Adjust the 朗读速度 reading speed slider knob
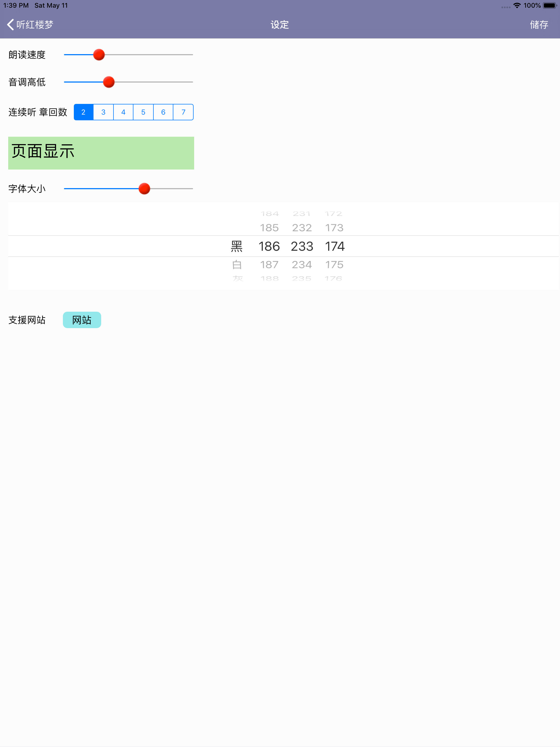Image resolution: width=560 pixels, height=747 pixels. 99,54
